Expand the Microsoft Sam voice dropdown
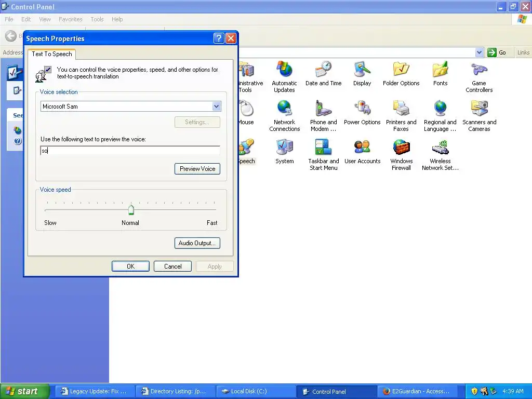 [216, 107]
